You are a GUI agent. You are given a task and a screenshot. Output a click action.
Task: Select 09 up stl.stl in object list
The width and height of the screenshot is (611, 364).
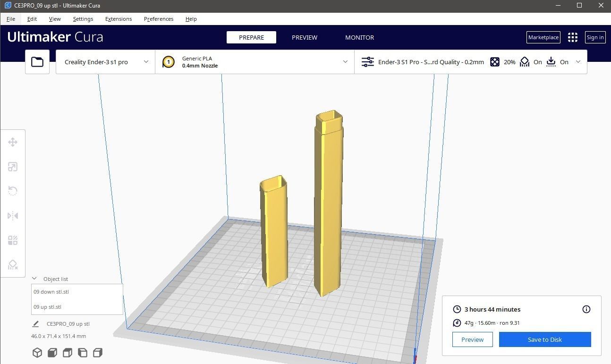tap(77, 307)
